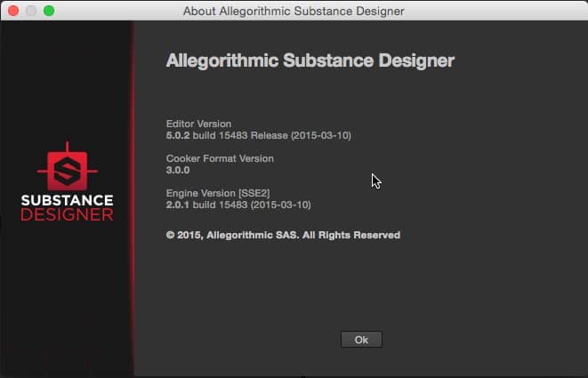The image size is (588, 378).
Task: Select the Cooker Format Version label
Action: coord(220,158)
